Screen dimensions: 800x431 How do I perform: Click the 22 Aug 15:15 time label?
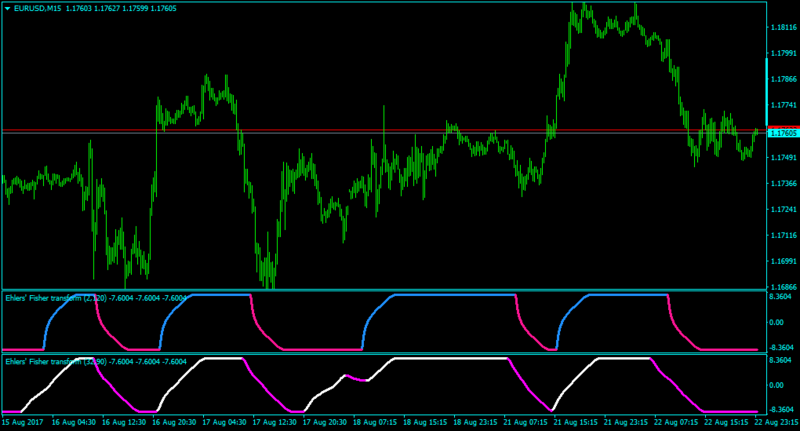(727, 422)
